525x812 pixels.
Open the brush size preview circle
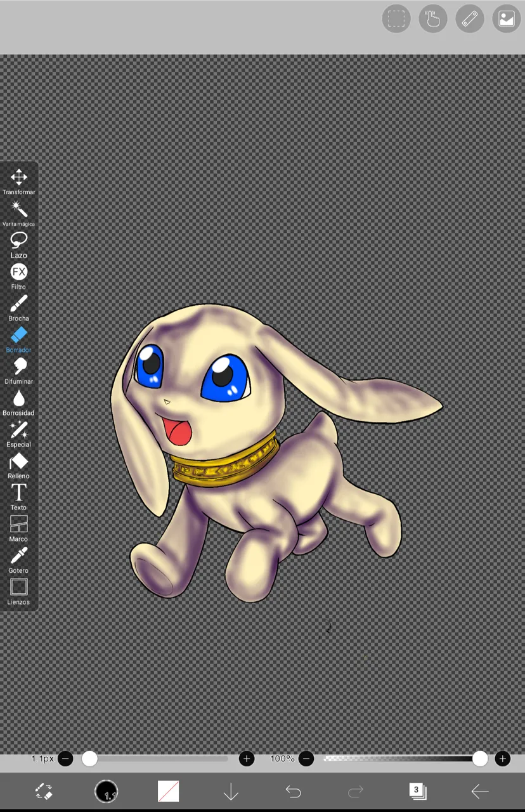[107, 791]
